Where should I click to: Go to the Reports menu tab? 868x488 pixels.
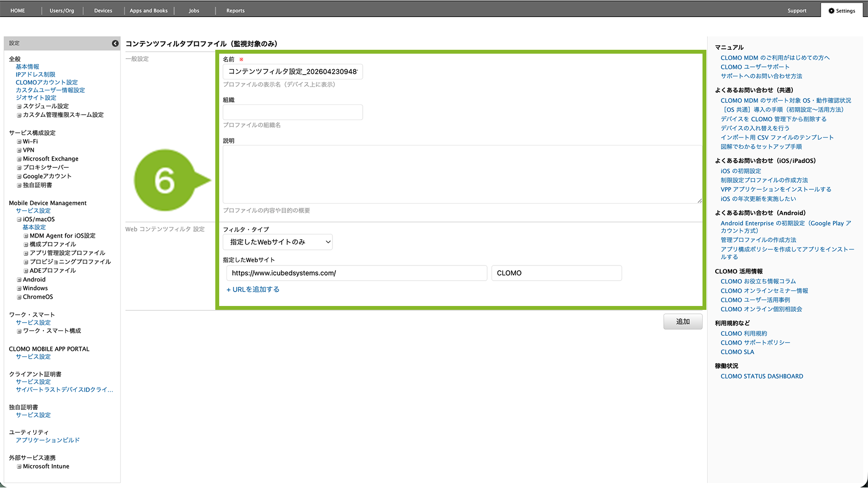(235, 11)
